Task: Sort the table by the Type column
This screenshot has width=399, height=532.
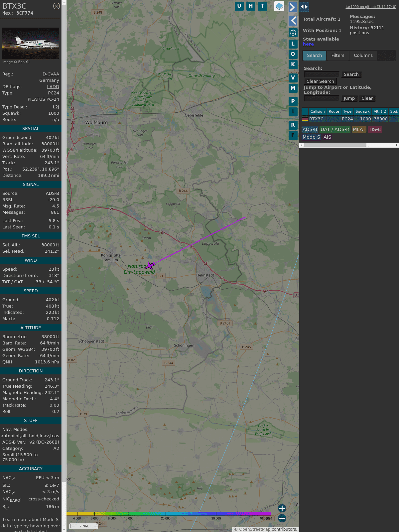Action: 347,112
